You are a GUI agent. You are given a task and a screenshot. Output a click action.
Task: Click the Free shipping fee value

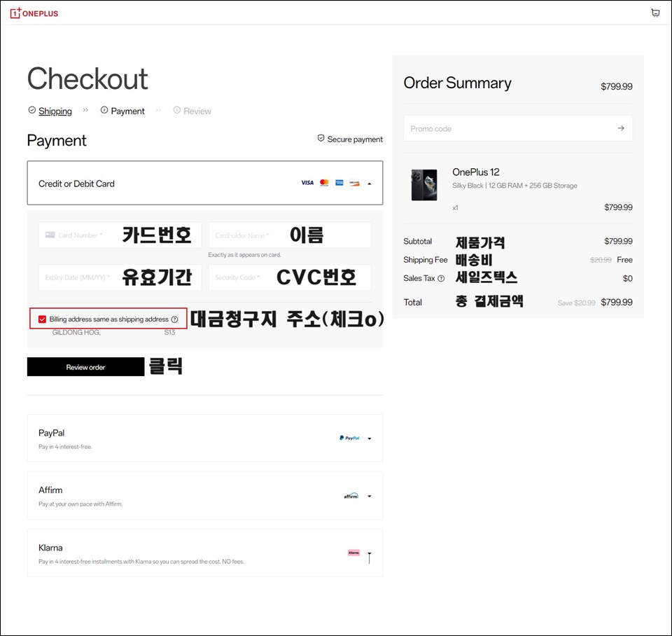(x=624, y=260)
